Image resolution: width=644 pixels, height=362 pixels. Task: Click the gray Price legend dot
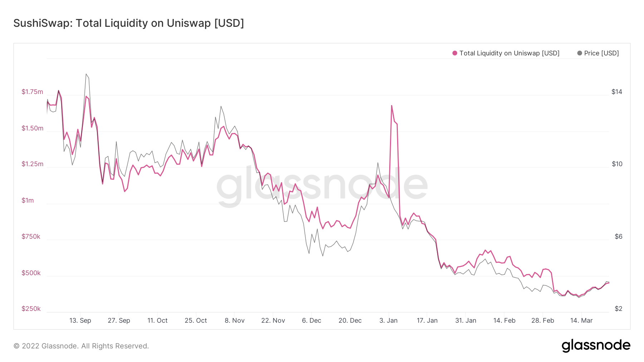coord(580,53)
